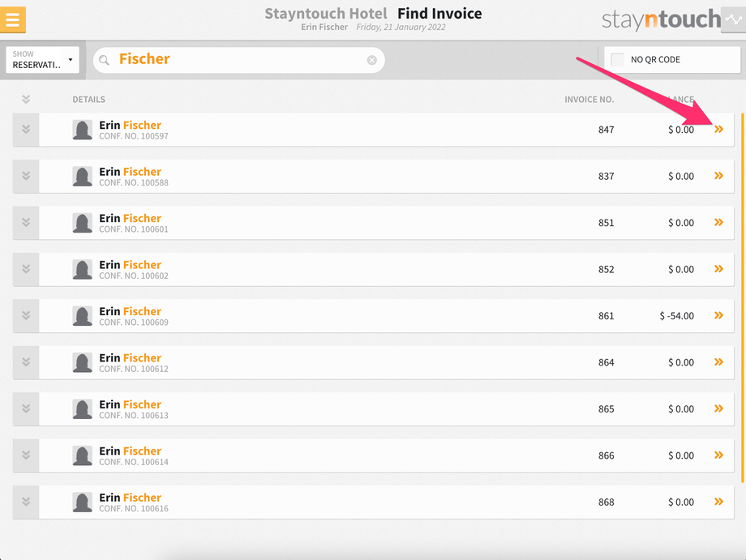Expand the row for invoice 837
Viewport: 746px width, 560px height.
[x=26, y=176]
